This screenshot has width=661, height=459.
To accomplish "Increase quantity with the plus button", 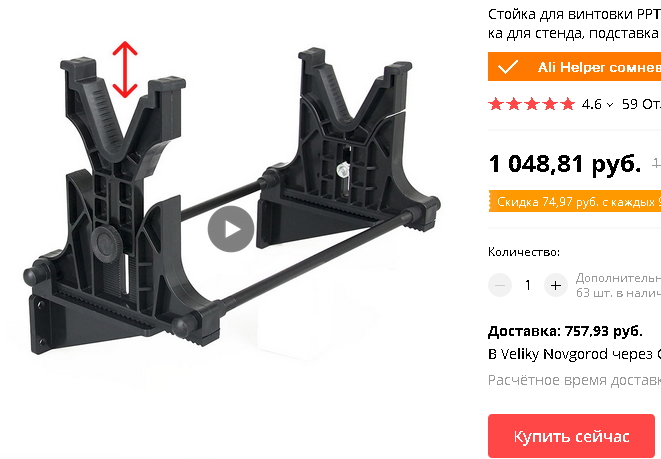I will [x=556, y=285].
